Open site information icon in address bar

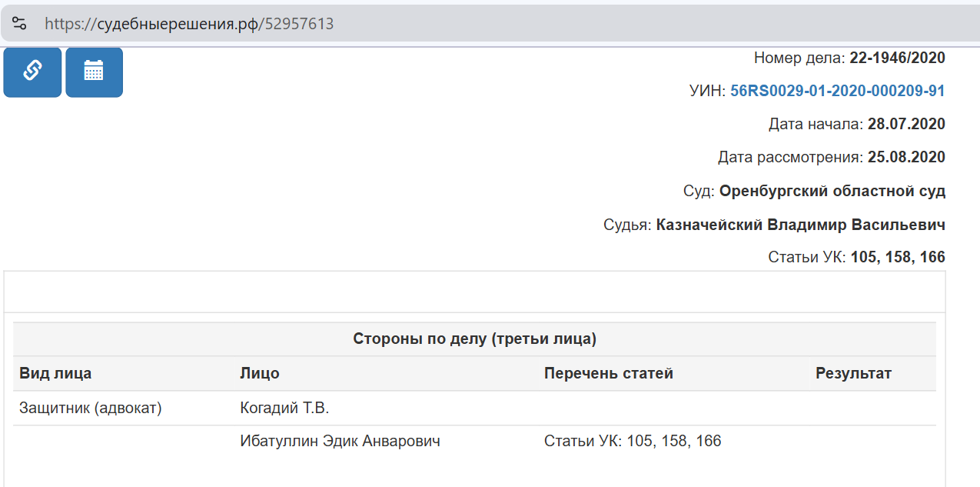tap(19, 24)
